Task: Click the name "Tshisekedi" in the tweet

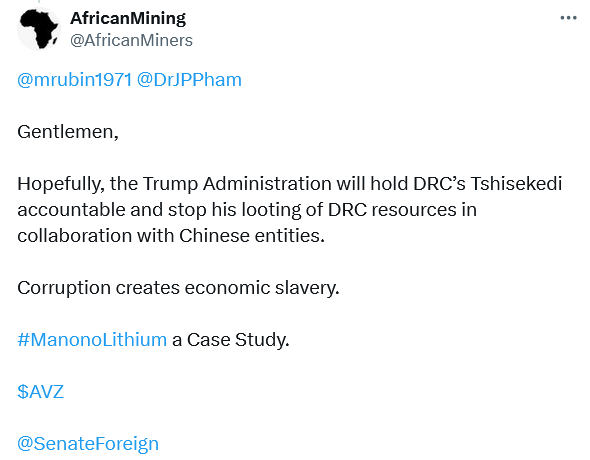Action: coord(516,184)
